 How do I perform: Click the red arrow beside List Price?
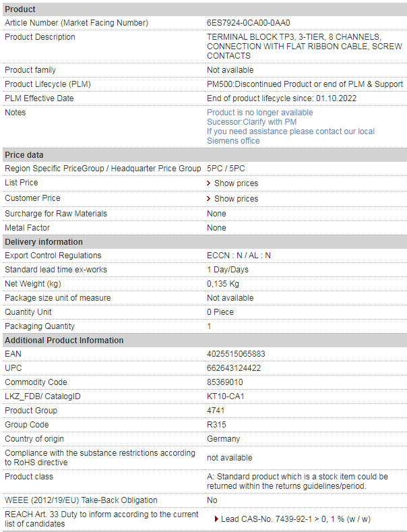coord(209,183)
